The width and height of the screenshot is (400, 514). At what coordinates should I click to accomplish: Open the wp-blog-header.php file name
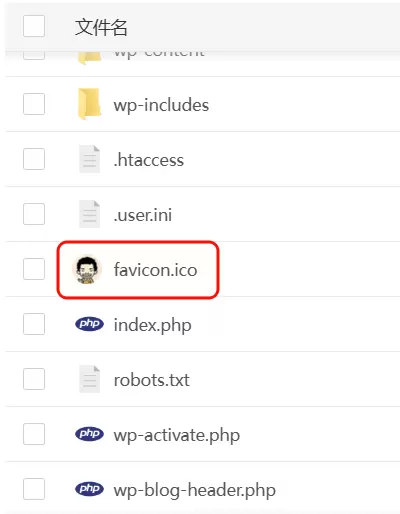tap(195, 491)
